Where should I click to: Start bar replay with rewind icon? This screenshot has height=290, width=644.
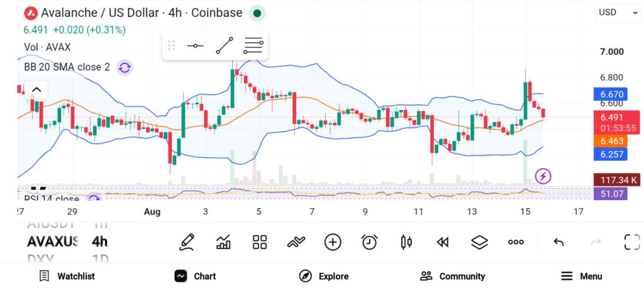point(442,242)
